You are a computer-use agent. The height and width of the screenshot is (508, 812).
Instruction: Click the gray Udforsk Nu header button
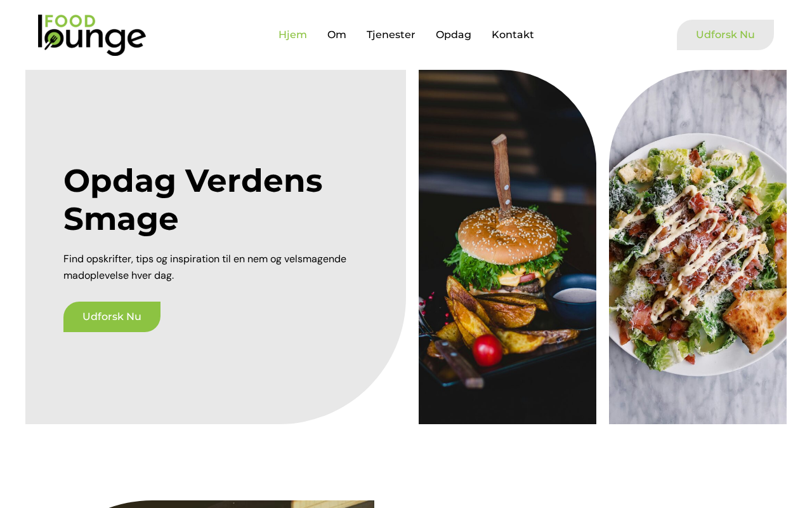click(725, 35)
